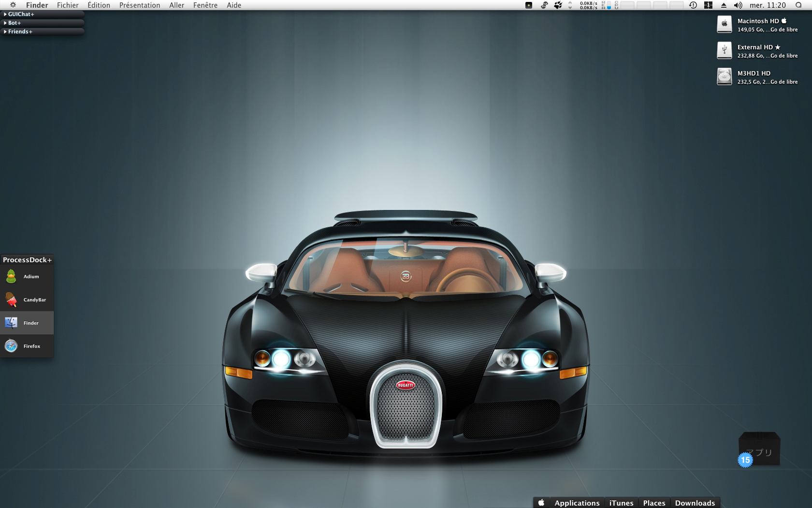This screenshot has height=508, width=812.
Task: Open the black box stack with badge 15
Action: [x=759, y=449]
